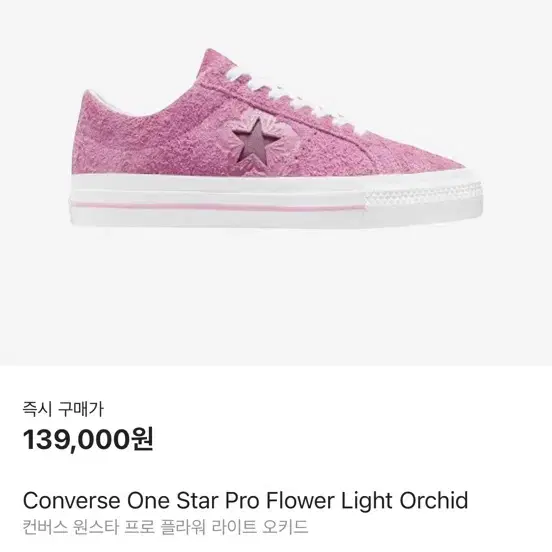
Task: Open Converse One Star Pro Flower Light Orchid title
Action: point(245,500)
